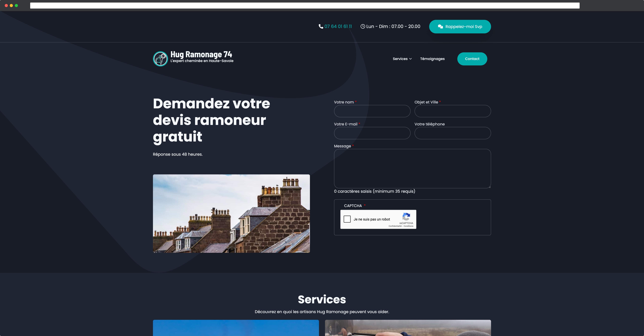Click the clock icon beside opening hours
644x336 pixels.
(363, 26)
